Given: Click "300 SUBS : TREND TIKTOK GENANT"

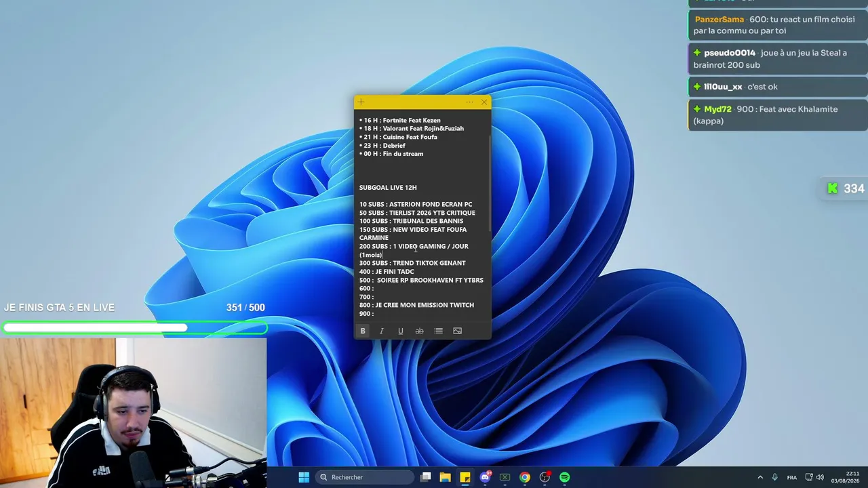Looking at the screenshot, I should pyautogui.click(x=412, y=263).
